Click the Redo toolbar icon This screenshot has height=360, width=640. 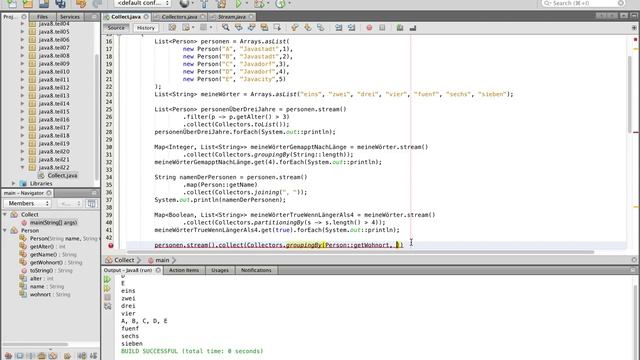tap(98, 4)
